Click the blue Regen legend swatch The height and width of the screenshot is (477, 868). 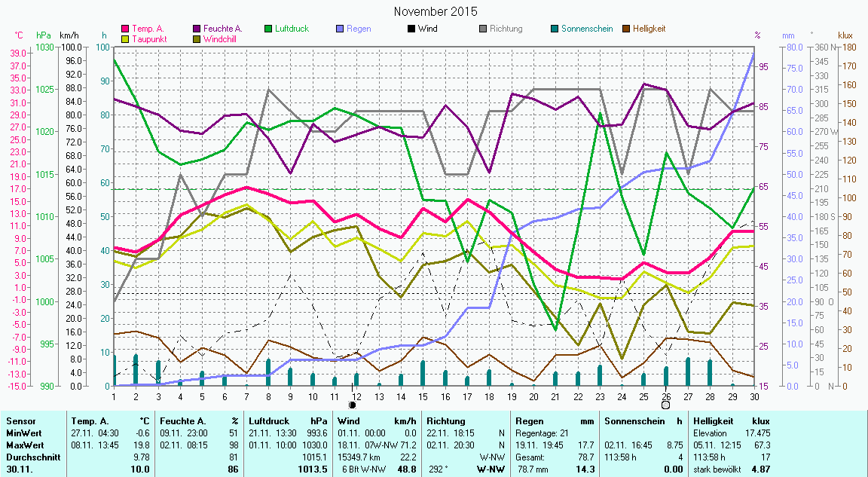339,29
